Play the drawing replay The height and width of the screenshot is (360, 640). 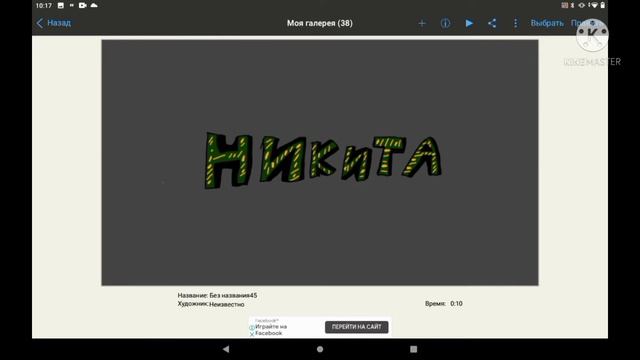pyautogui.click(x=469, y=23)
